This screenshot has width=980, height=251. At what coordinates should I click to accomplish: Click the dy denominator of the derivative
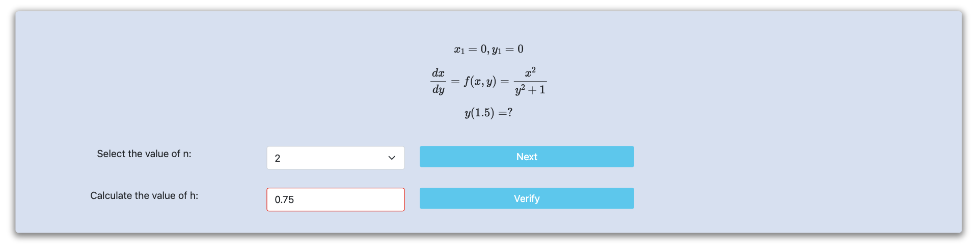[438, 90]
